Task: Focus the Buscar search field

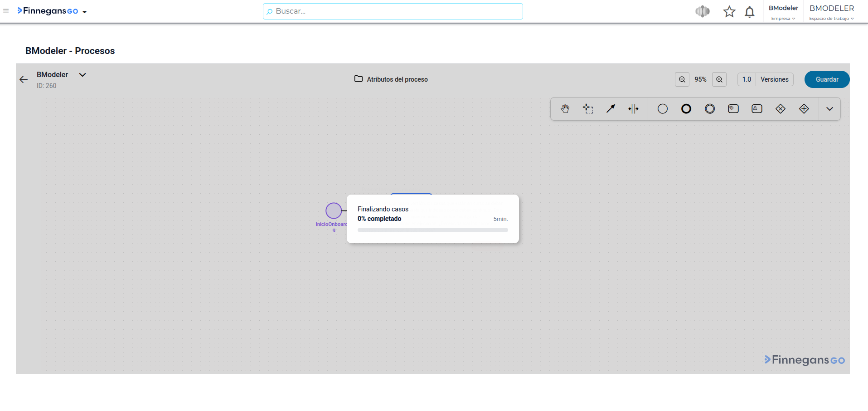Action: (393, 11)
